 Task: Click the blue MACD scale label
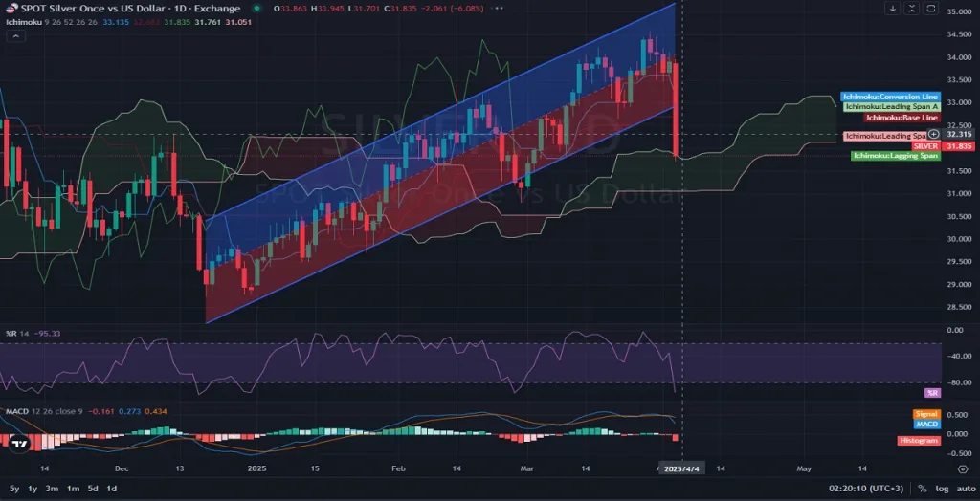coord(926,425)
